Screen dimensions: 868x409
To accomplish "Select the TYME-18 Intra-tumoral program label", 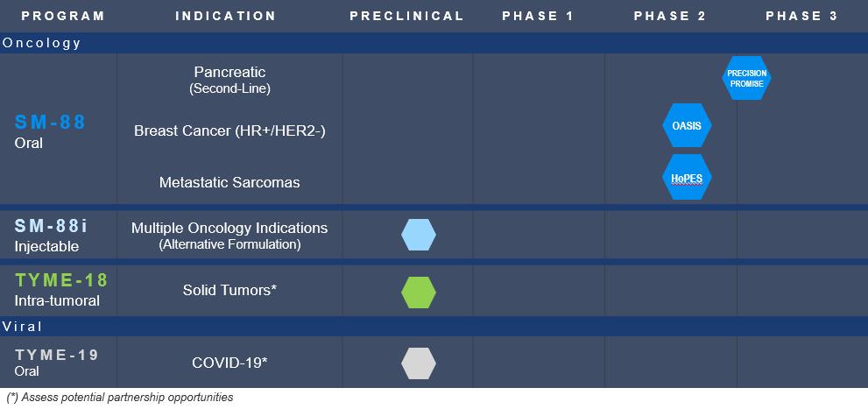I will coord(61,290).
